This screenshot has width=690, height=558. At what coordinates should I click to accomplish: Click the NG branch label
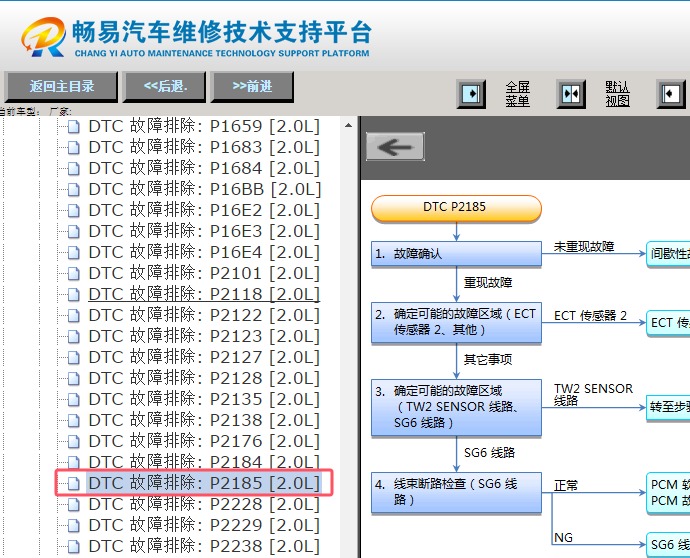pos(563,538)
